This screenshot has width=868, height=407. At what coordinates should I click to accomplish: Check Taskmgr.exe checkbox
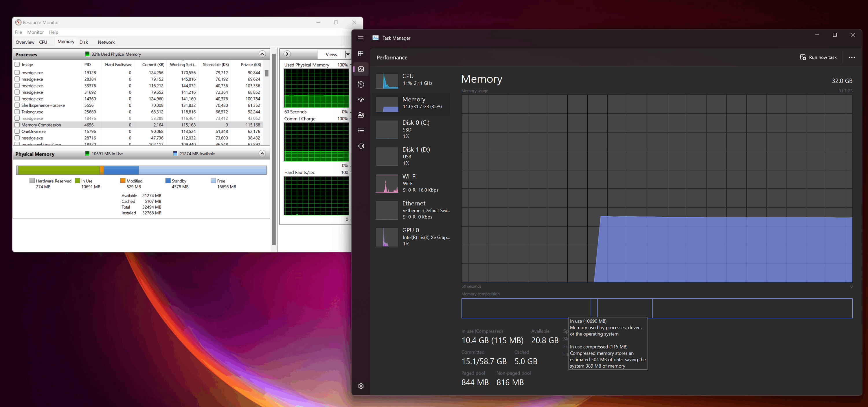coord(17,112)
